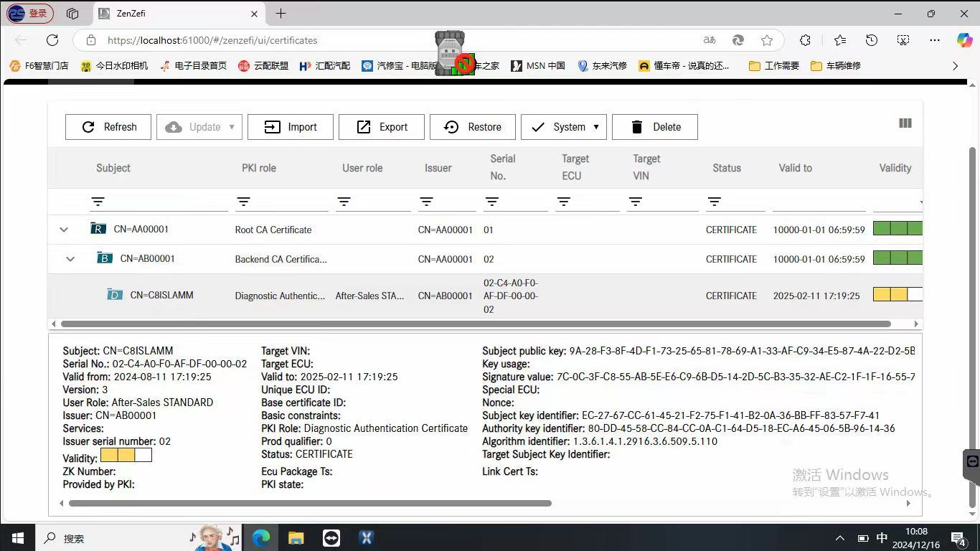Click Validity bar of CN=AA00001 row

pyautogui.click(x=897, y=229)
